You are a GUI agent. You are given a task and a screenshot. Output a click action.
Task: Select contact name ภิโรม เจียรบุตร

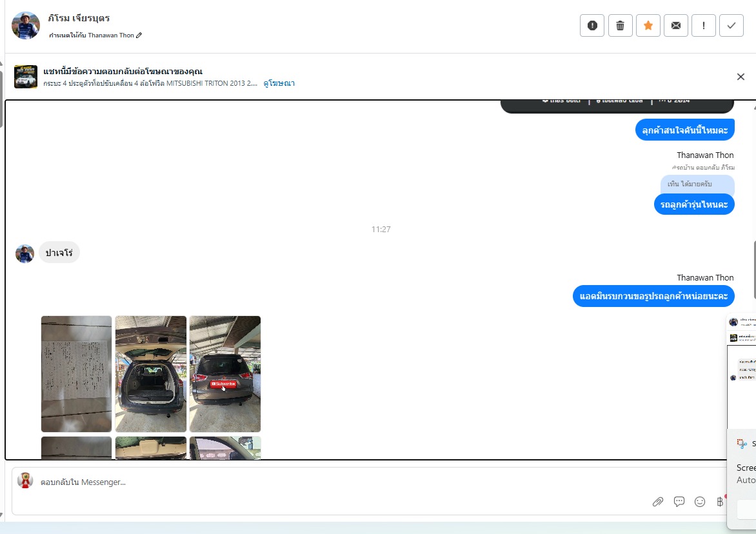coord(79,18)
